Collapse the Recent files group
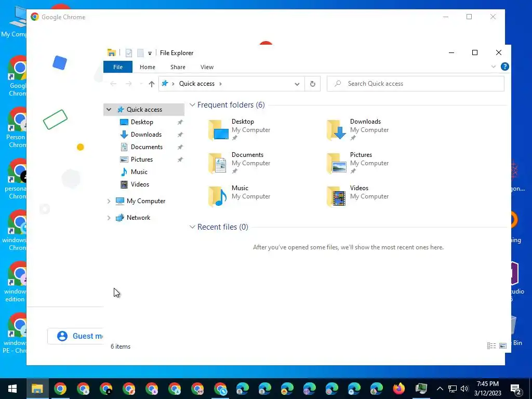The height and width of the screenshot is (399, 532). pyautogui.click(x=192, y=227)
